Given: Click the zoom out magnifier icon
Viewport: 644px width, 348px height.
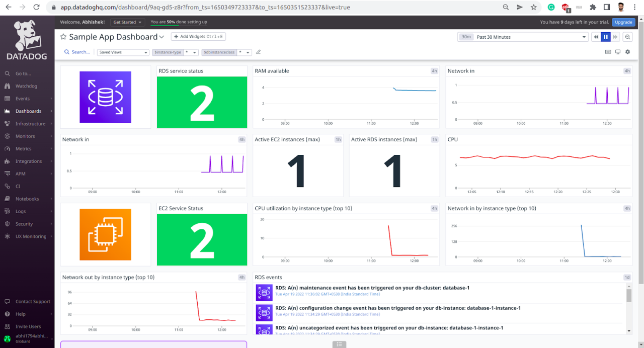Looking at the screenshot, I should [x=627, y=37].
